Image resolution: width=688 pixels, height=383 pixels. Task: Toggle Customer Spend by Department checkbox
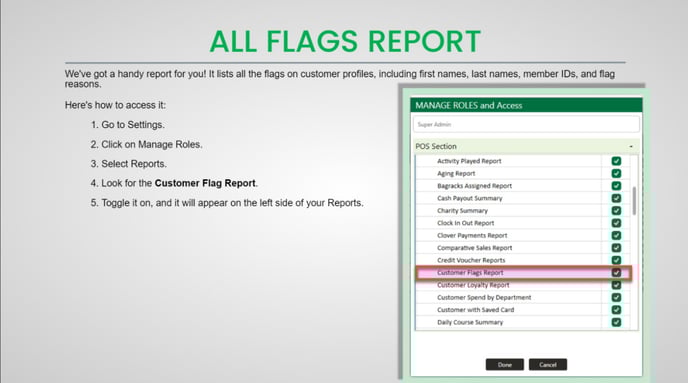pyautogui.click(x=616, y=297)
